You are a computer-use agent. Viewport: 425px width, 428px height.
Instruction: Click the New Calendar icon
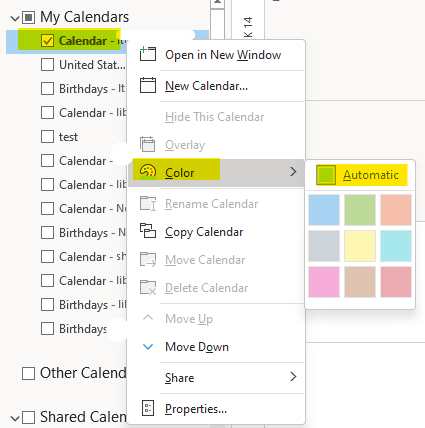tap(148, 85)
